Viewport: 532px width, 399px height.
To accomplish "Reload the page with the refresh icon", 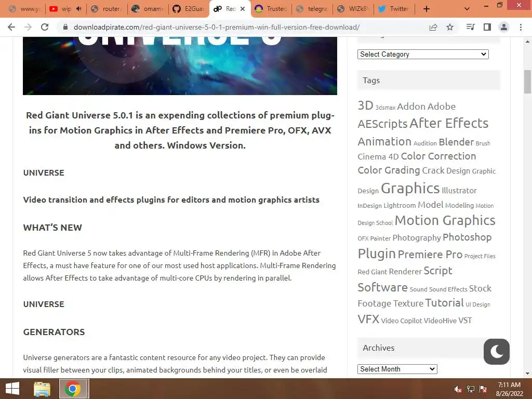I will tap(45, 27).
